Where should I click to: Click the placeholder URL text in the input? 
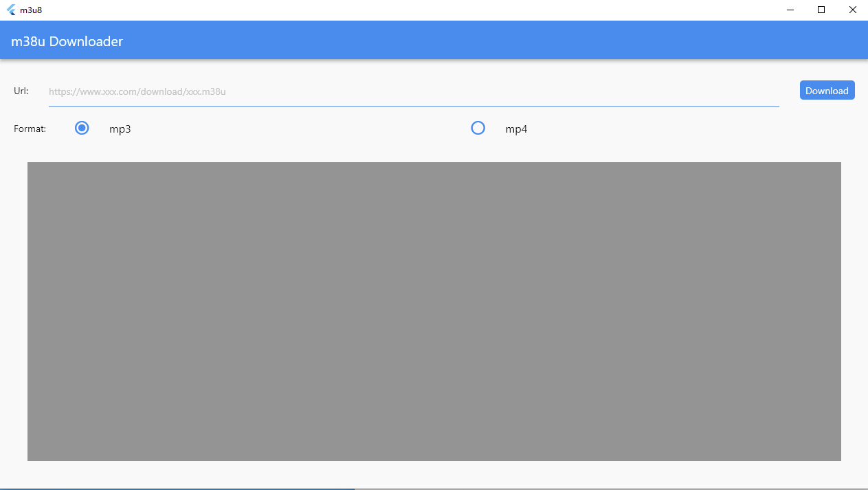click(137, 91)
